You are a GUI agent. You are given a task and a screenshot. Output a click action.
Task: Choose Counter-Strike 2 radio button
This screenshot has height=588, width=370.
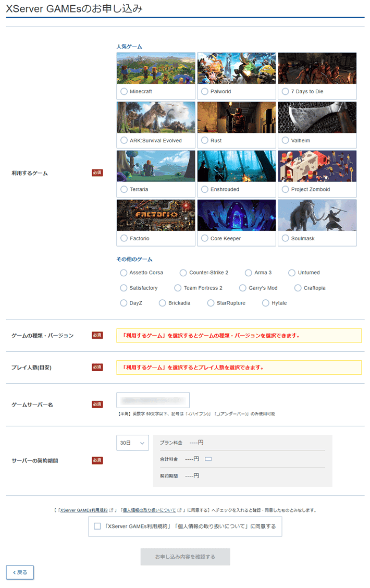tap(183, 273)
